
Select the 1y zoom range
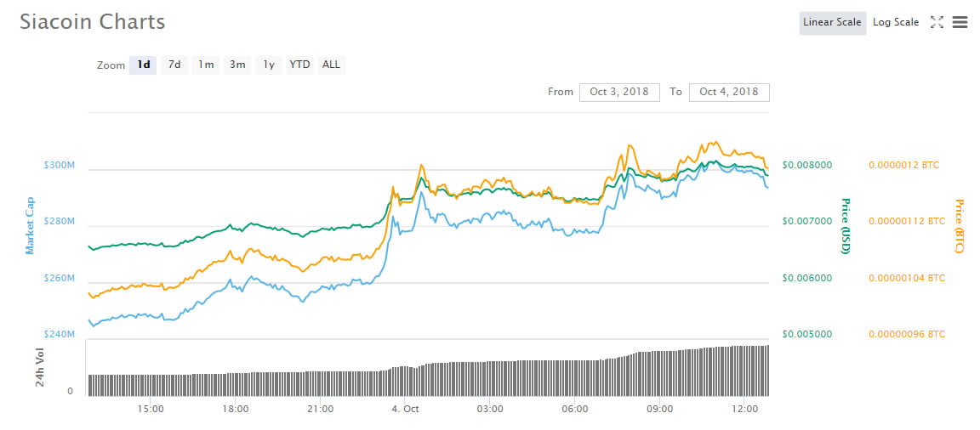[269, 65]
